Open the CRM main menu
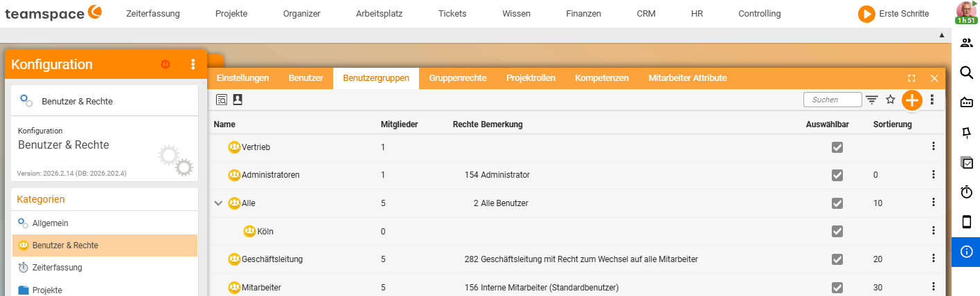The image size is (980, 296). tap(646, 13)
